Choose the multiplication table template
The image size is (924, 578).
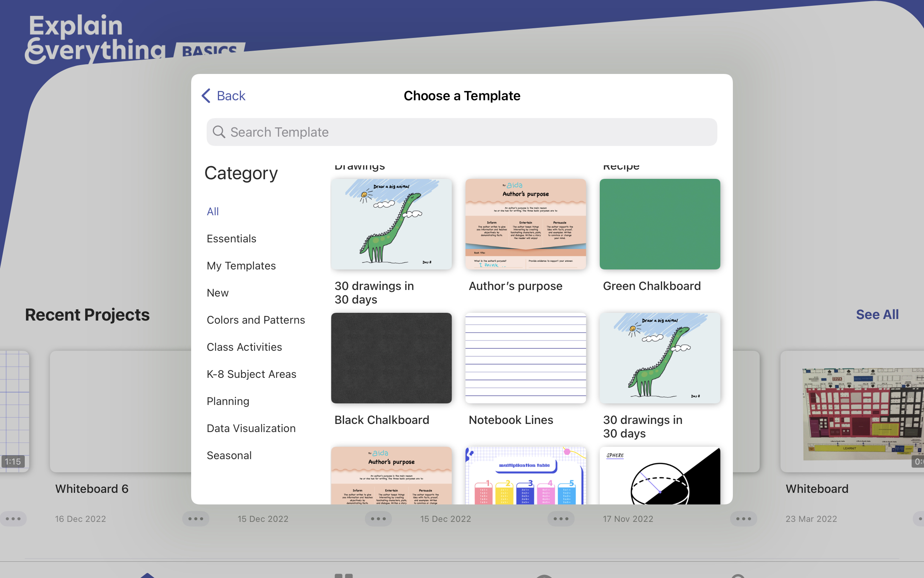point(525,475)
